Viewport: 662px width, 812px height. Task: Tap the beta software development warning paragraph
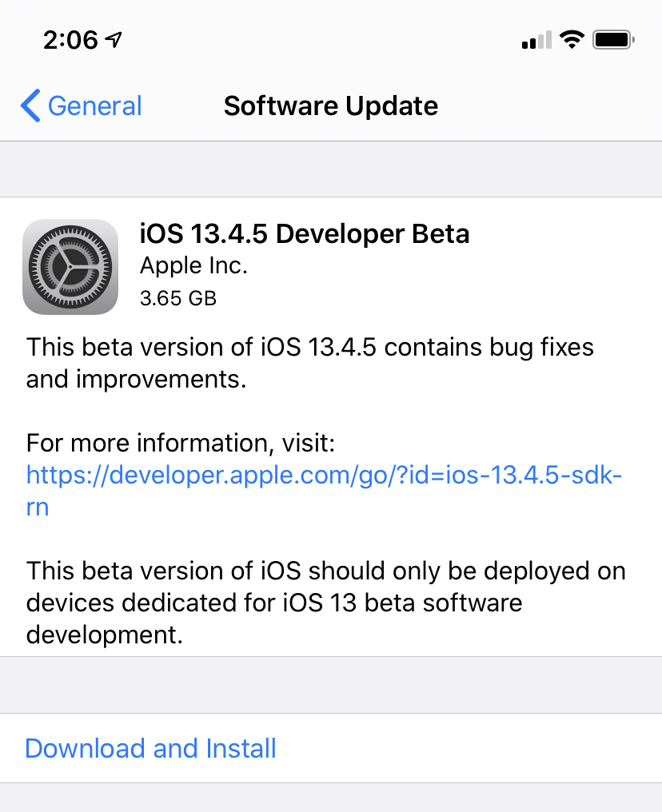coord(326,603)
